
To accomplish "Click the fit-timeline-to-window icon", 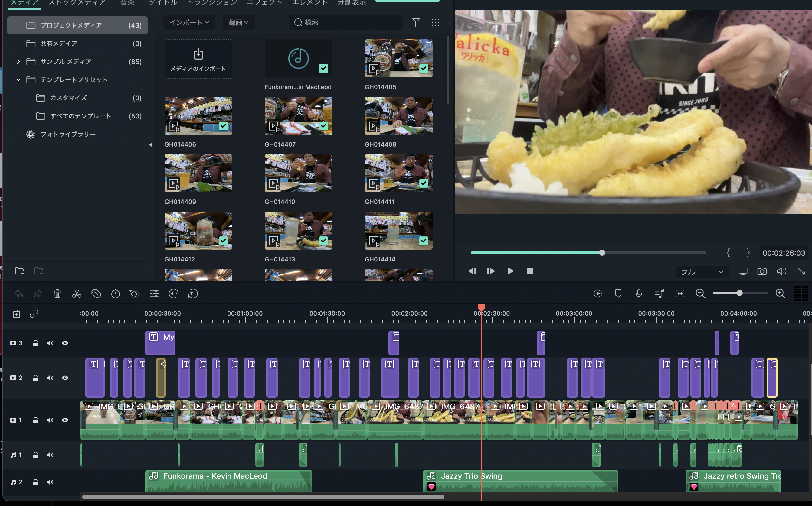I will tap(680, 294).
